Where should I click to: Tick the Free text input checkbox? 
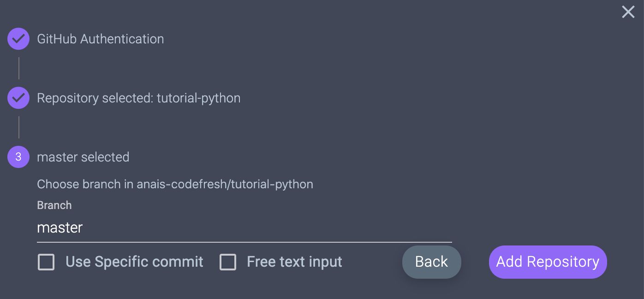coord(228,262)
